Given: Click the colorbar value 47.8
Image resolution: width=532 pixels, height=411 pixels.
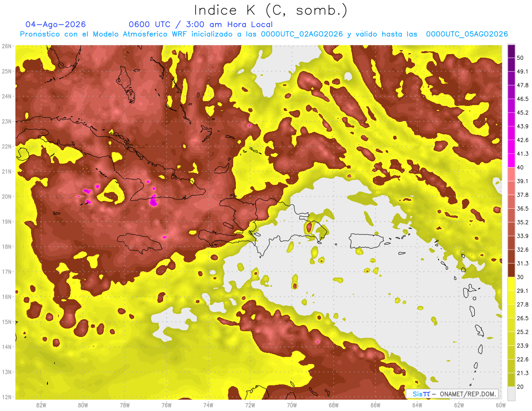Looking at the screenshot, I should click(522, 85).
